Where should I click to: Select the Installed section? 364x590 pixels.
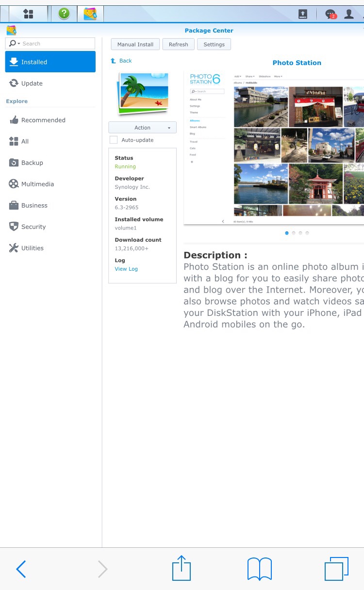point(50,62)
